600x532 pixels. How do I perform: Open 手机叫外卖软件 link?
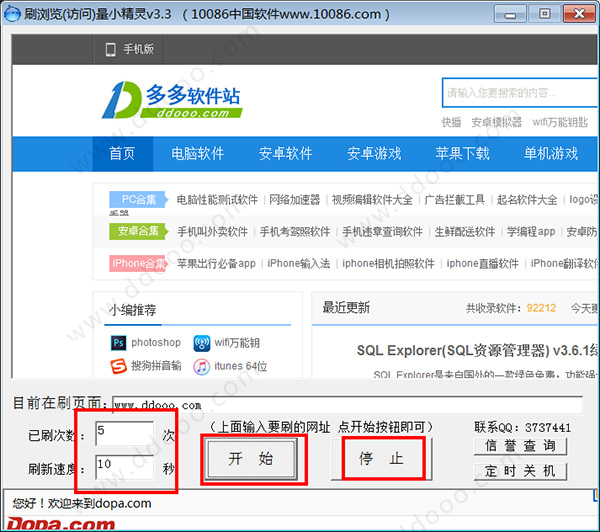tap(212, 232)
